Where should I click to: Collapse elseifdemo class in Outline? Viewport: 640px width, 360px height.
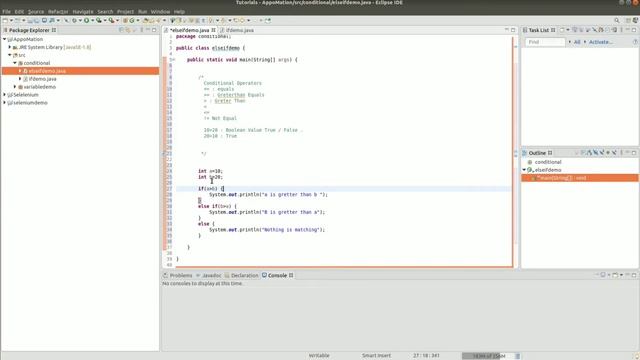(524, 170)
